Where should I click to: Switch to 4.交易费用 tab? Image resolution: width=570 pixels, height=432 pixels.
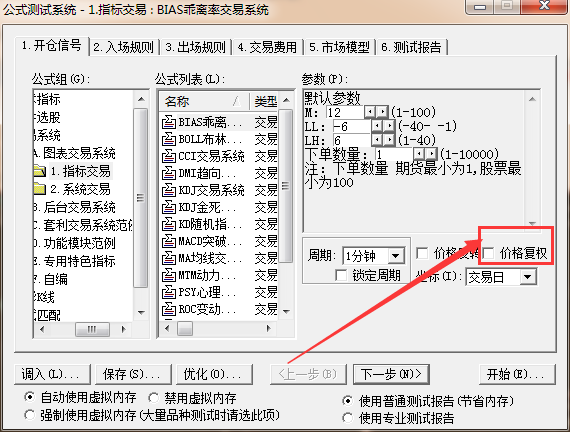tap(268, 48)
